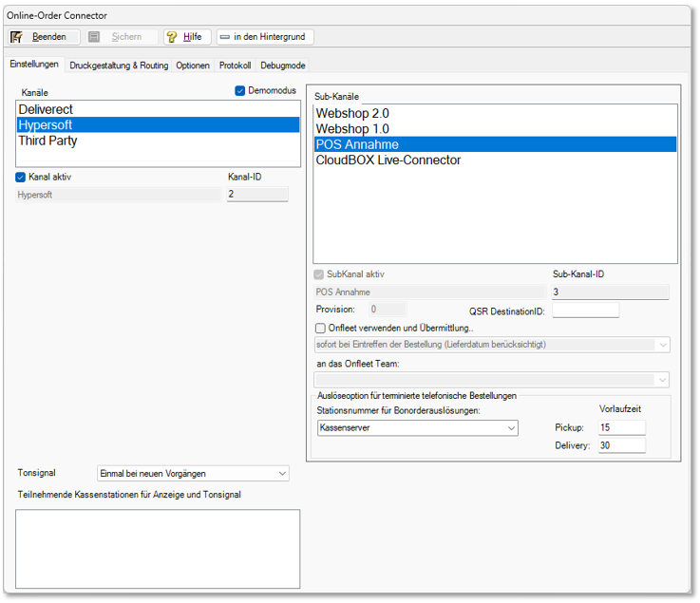Choose Webshop 2.0 sub-channel
Image resolution: width=700 pixels, height=603 pixels.
352,113
